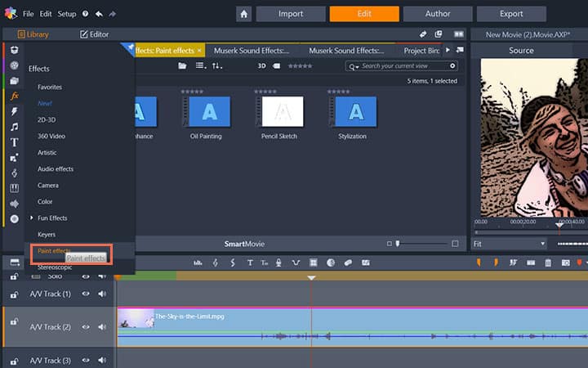The width and height of the screenshot is (588, 368).
Task: Open the timeline storyboard navigator toggle
Action: [x=15, y=263]
